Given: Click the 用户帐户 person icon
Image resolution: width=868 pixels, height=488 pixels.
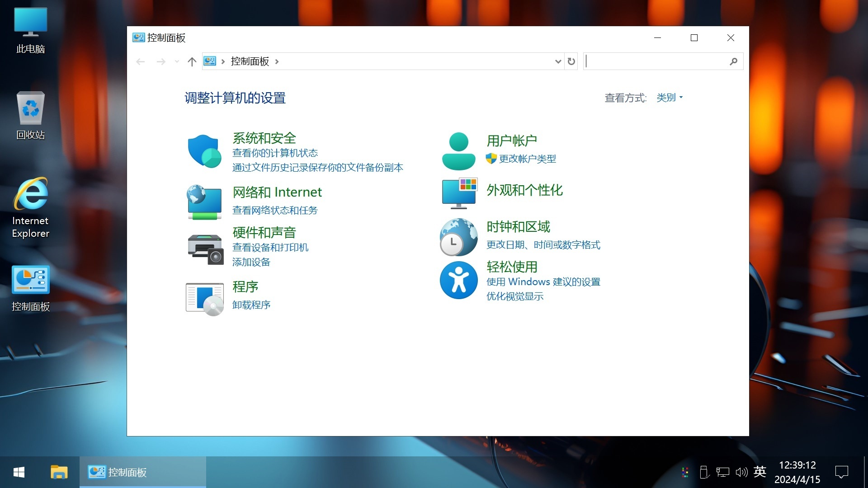Looking at the screenshot, I should (458, 150).
